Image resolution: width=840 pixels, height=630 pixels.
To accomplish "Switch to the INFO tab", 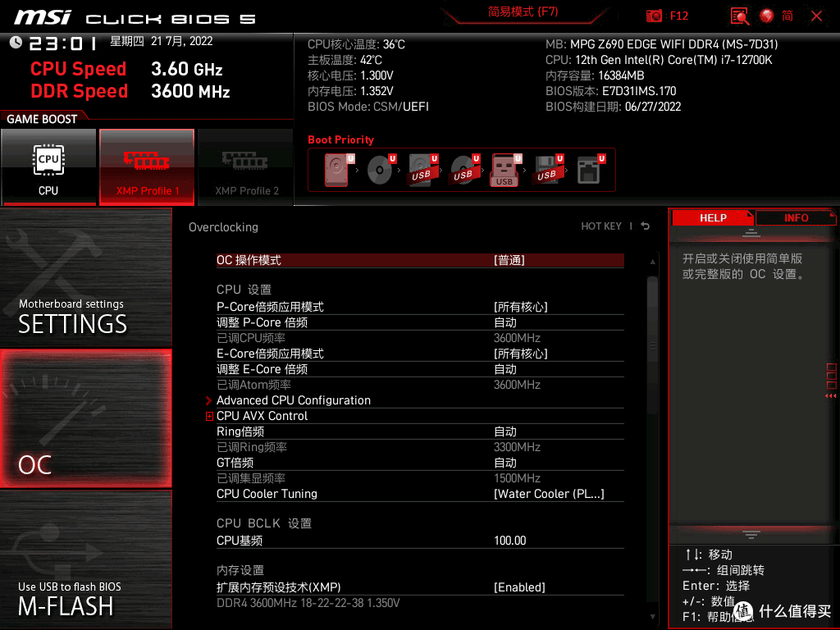I will [796, 218].
